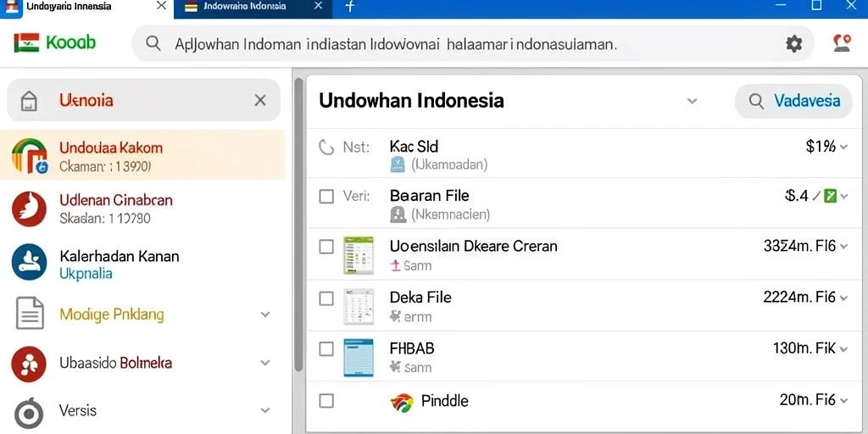Click Kalerhadan Kanan title text
The width and height of the screenshot is (868, 434).
(x=119, y=256)
